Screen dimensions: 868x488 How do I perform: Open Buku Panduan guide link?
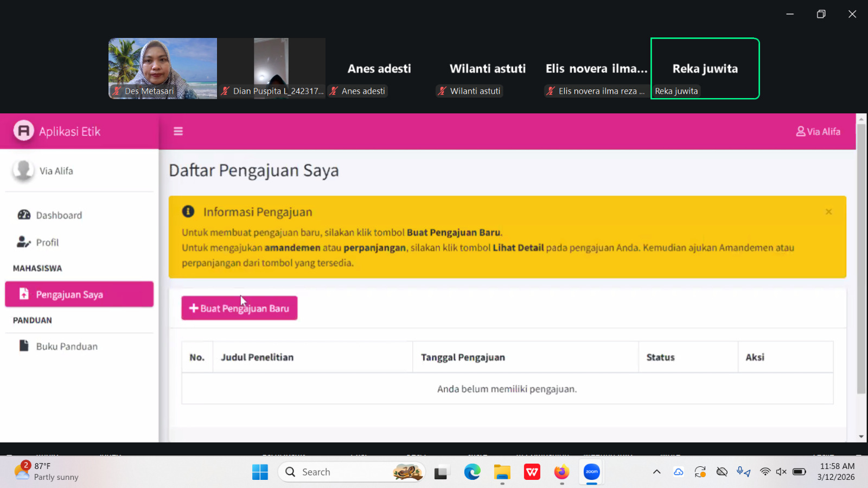66,346
